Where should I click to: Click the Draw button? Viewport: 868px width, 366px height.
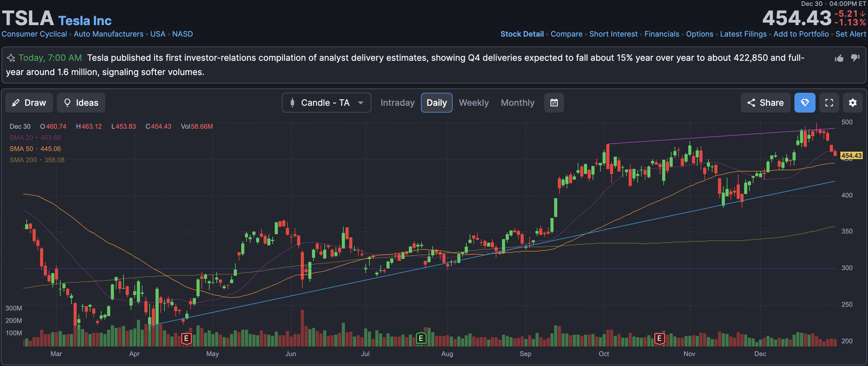pyautogui.click(x=29, y=103)
